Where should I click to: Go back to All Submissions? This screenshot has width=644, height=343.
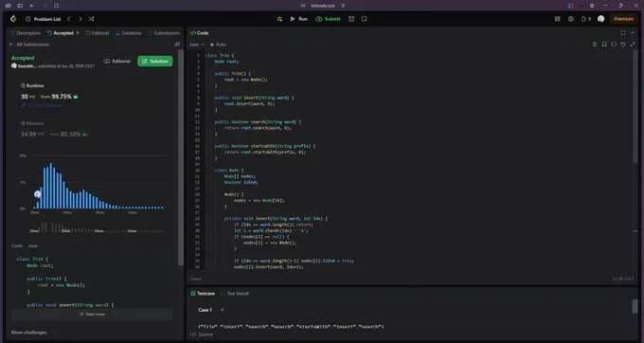(29, 45)
